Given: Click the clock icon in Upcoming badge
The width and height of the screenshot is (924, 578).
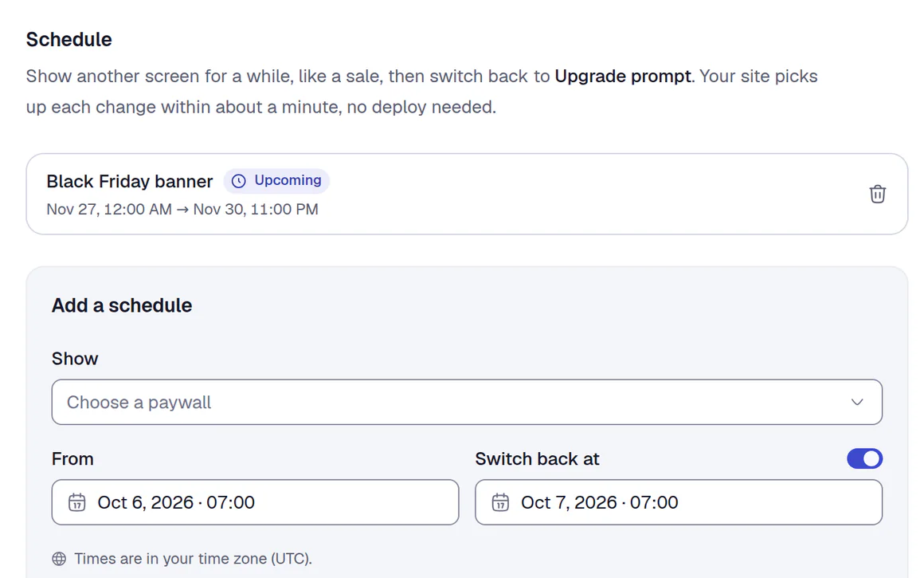Looking at the screenshot, I should pyautogui.click(x=239, y=181).
